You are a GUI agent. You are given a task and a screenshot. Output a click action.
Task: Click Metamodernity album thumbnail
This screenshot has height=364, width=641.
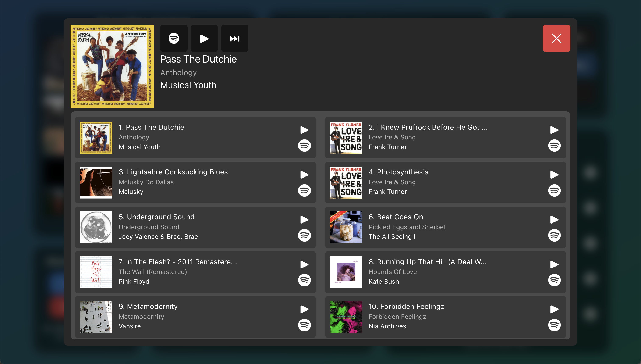point(96,317)
